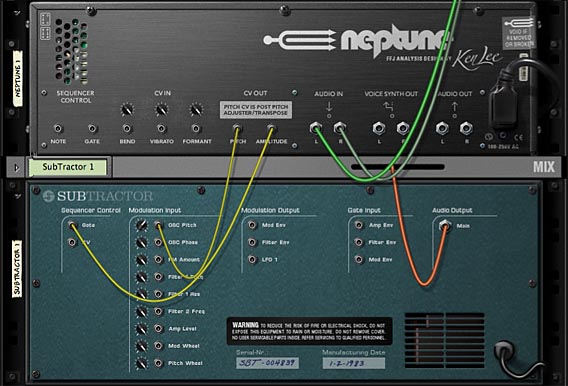This screenshot has height=386, width=568.
Task: Click Neptune Audio Out R jack
Action: [x=466, y=128]
